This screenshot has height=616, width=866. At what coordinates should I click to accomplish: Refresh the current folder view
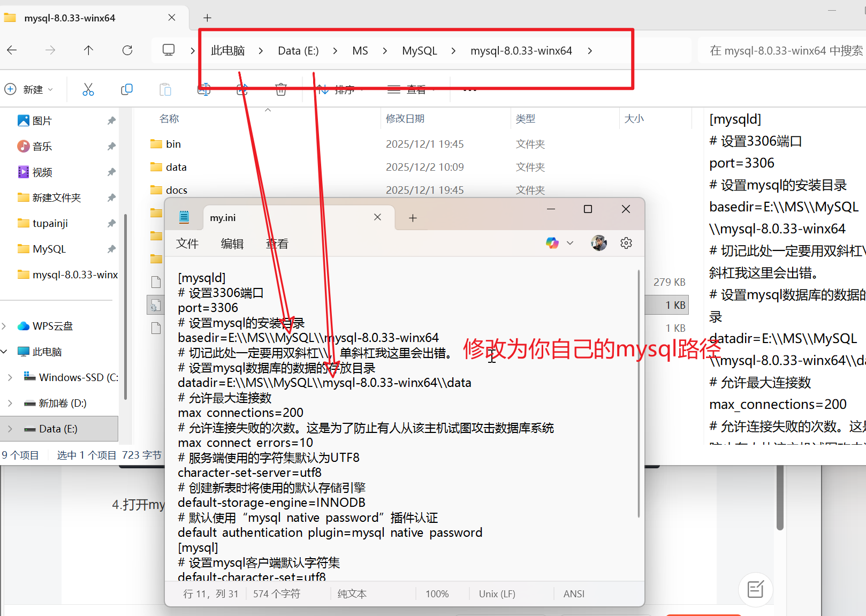pyautogui.click(x=127, y=50)
